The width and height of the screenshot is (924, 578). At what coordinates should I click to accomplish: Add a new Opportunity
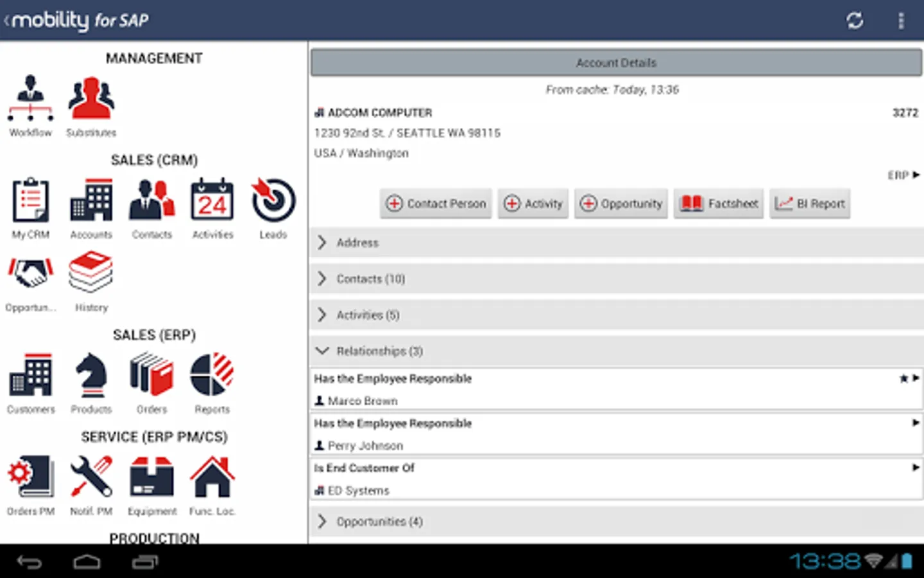621,204
